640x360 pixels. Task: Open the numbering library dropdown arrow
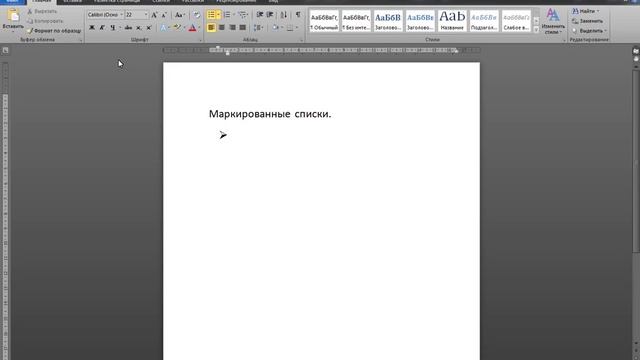pyautogui.click(x=234, y=15)
